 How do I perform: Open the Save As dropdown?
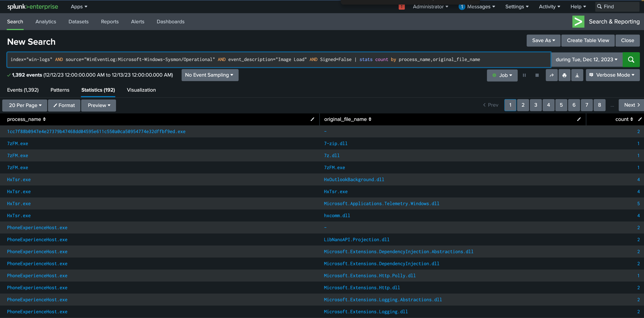[x=543, y=40]
